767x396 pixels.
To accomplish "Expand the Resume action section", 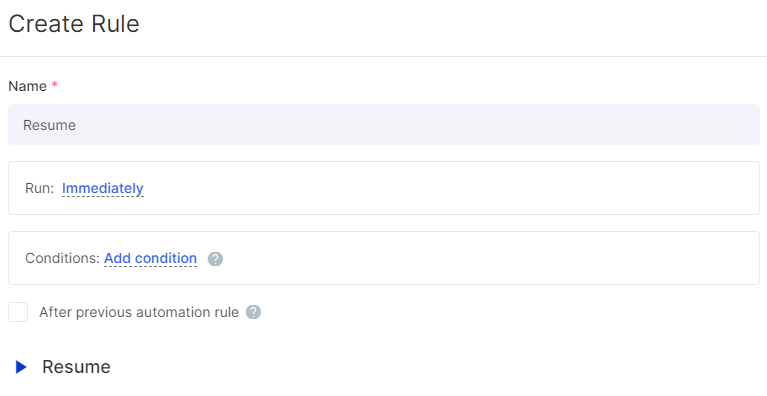I will [62, 367].
